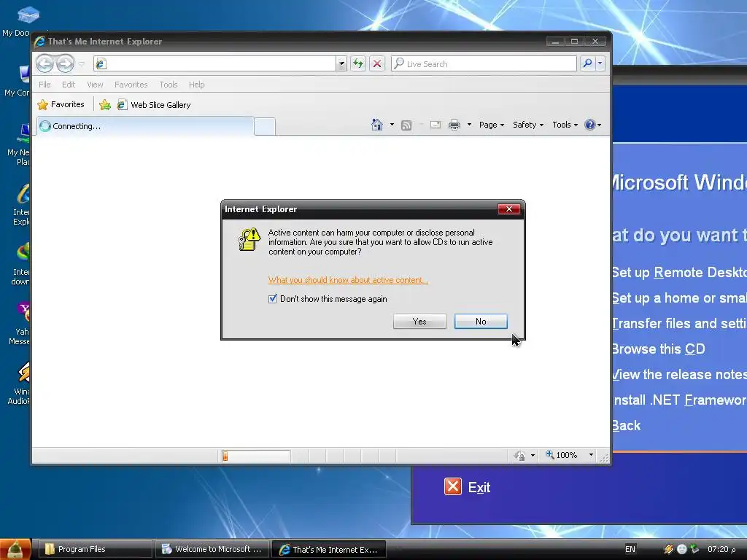Screen dimensions: 747x560
Task: Click the Print icon
Action: pyautogui.click(x=454, y=125)
